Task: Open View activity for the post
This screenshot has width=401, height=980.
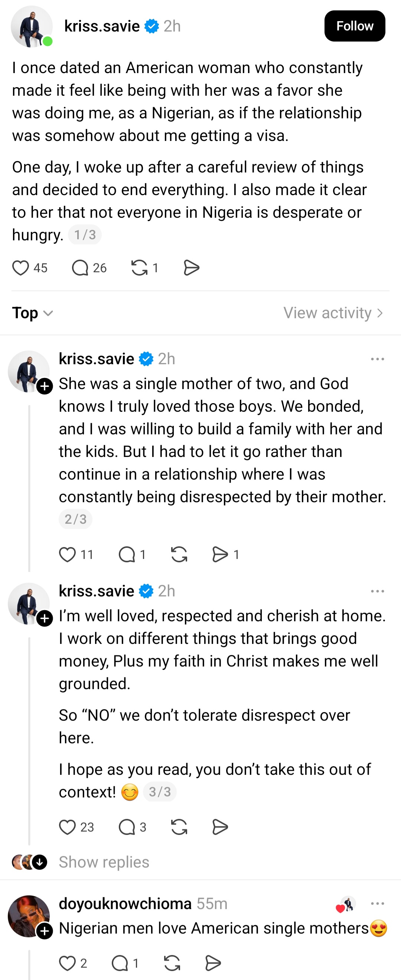Action: (333, 313)
